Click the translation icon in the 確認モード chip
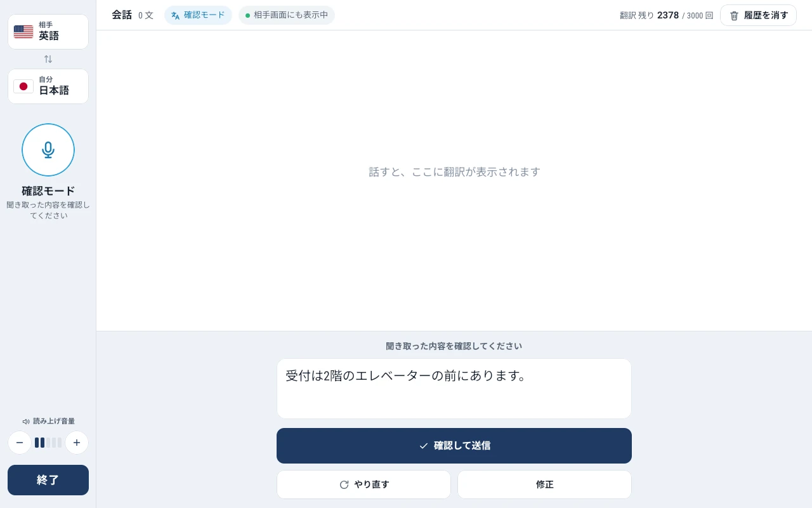The height and width of the screenshot is (508, 812). click(x=176, y=15)
